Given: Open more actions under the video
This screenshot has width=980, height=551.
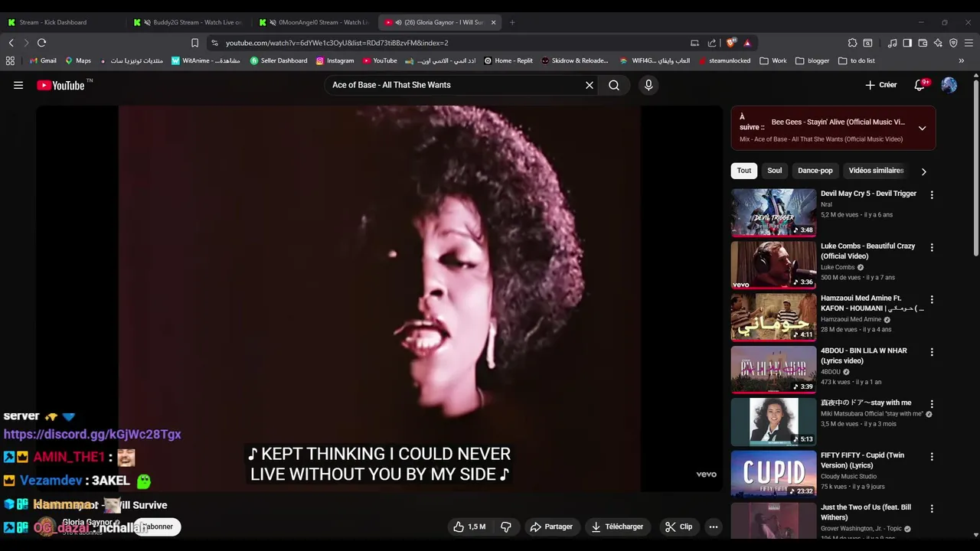Looking at the screenshot, I should click(x=714, y=527).
